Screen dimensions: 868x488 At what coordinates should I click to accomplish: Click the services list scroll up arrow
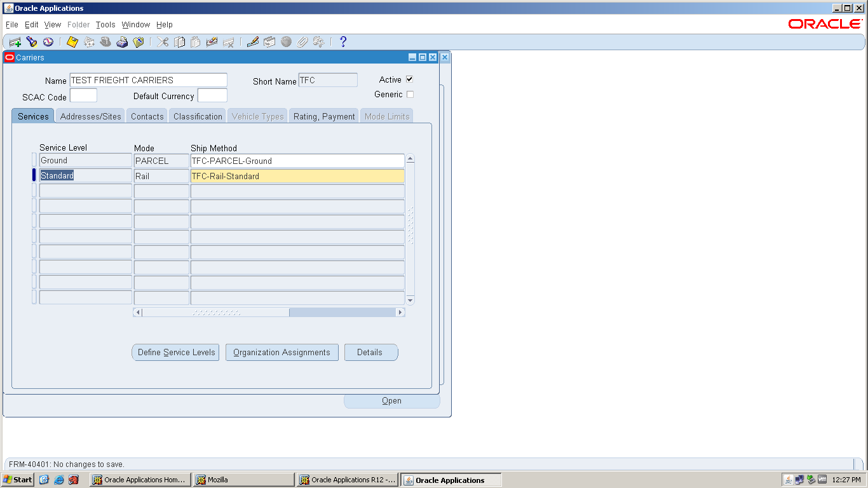pyautogui.click(x=410, y=159)
